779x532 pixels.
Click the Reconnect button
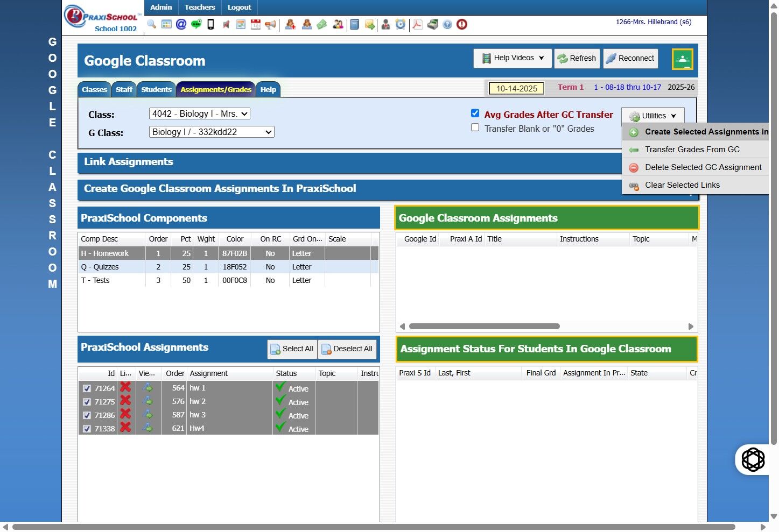[630, 58]
